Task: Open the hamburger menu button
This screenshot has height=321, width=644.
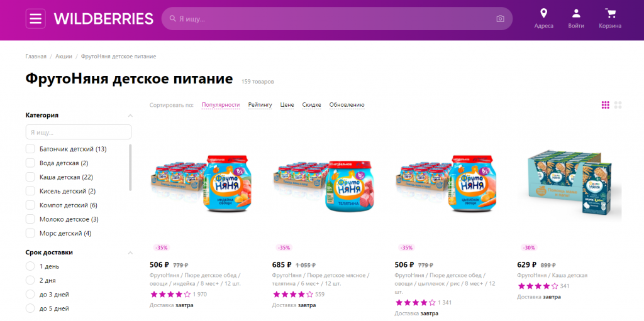Action: 35,18
